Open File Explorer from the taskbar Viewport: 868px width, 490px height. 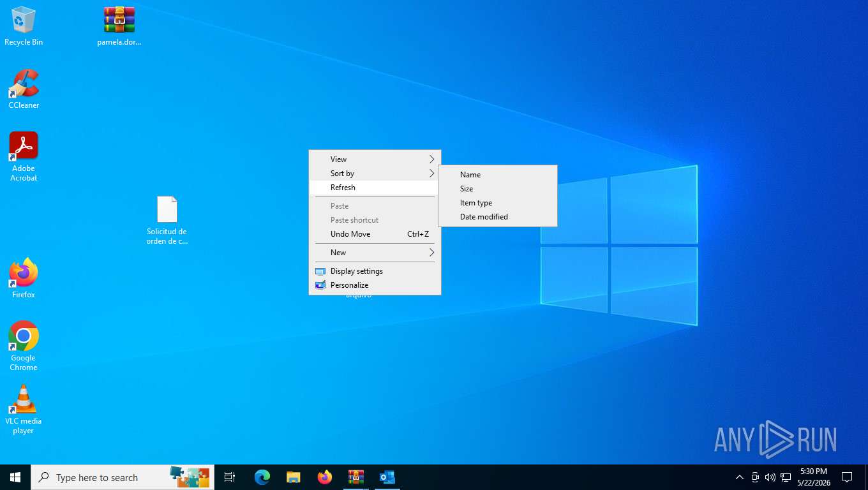pyautogui.click(x=294, y=477)
